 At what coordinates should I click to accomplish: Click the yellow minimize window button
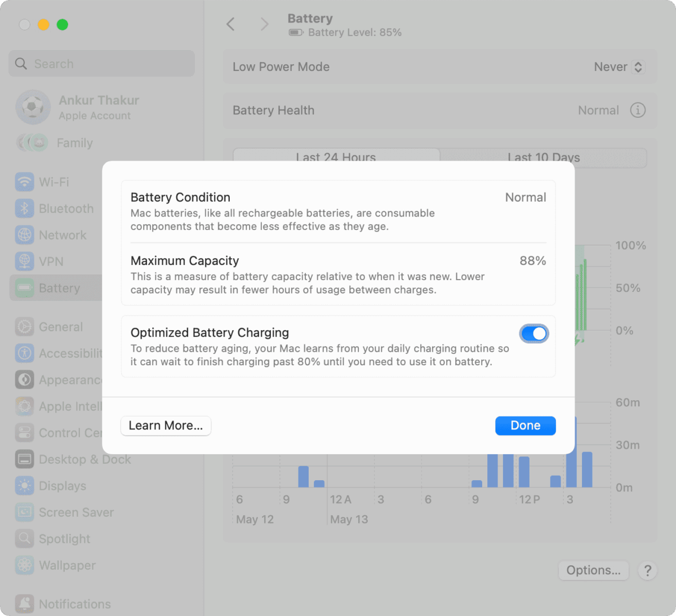pos(43,24)
